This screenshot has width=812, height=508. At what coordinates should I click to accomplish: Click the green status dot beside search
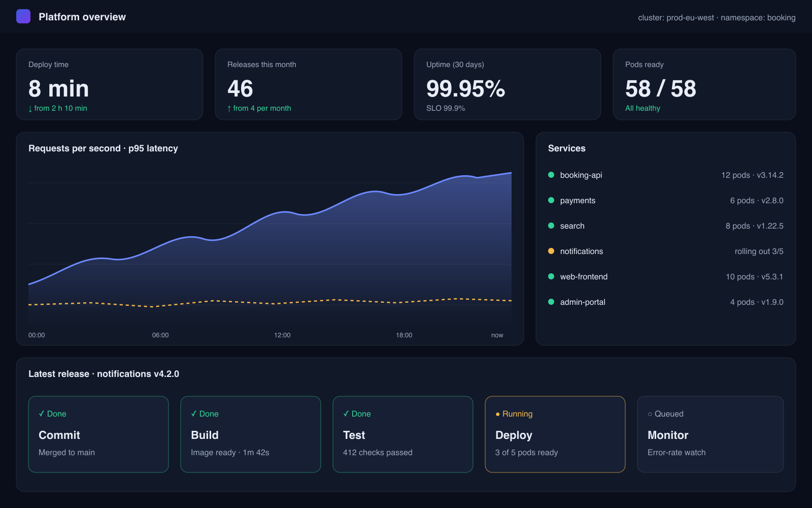tap(551, 226)
